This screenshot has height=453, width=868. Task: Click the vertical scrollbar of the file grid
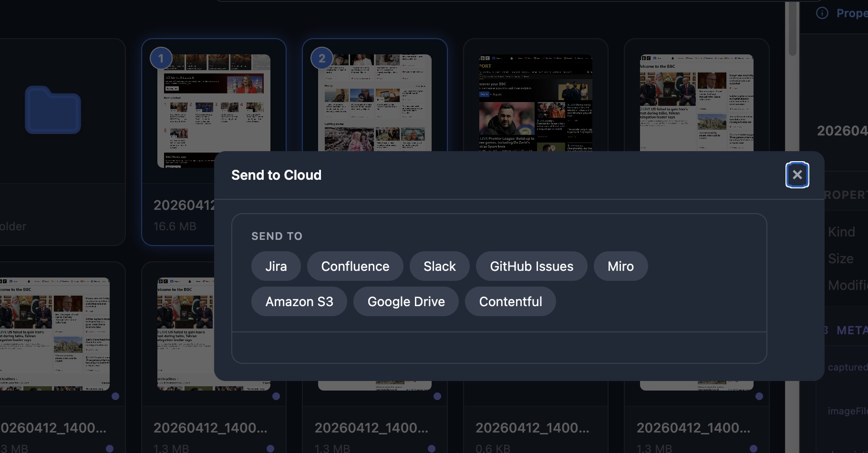point(792,29)
